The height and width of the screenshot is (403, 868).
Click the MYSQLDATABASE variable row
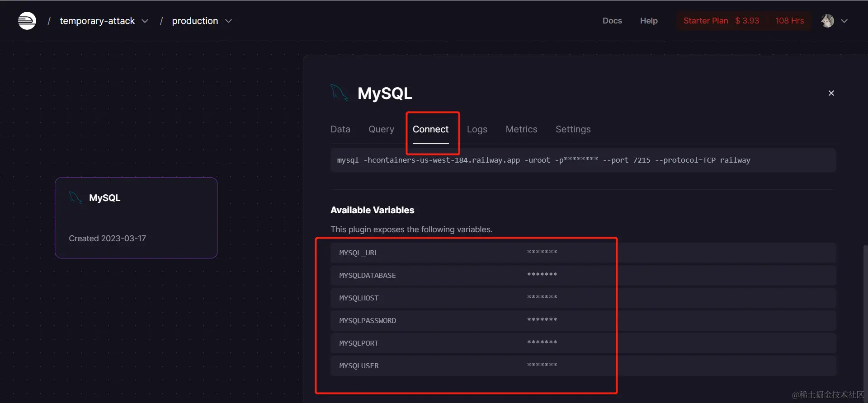[583, 276]
